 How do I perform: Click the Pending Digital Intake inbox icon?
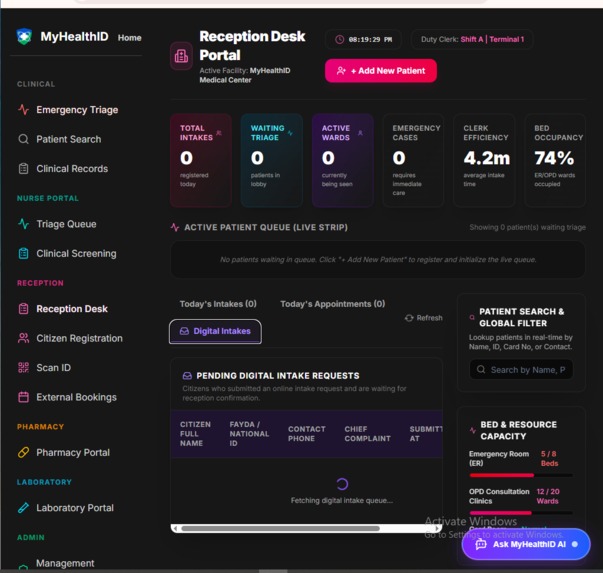[x=187, y=376]
